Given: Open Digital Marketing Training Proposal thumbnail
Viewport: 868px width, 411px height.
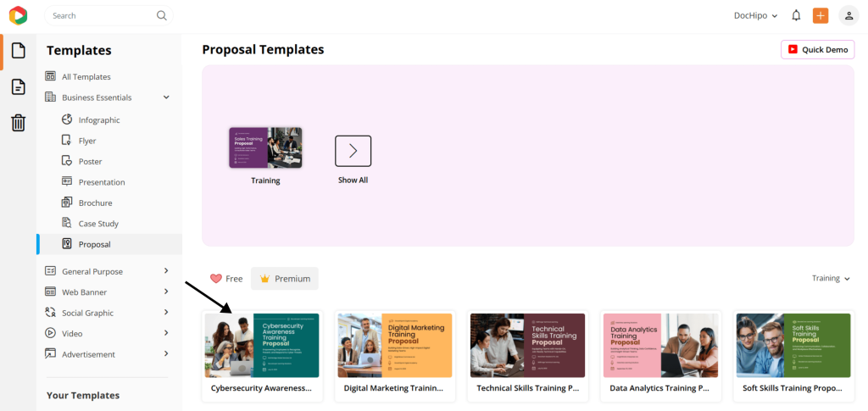Looking at the screenshot, I should point(395,345).
